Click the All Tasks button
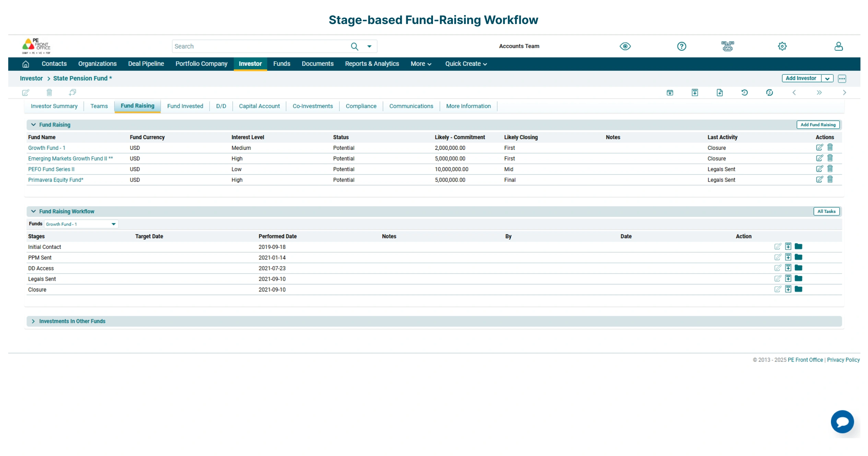Image resolution: width=868 pixels, height=456 pixels. (x=826, y=211)
